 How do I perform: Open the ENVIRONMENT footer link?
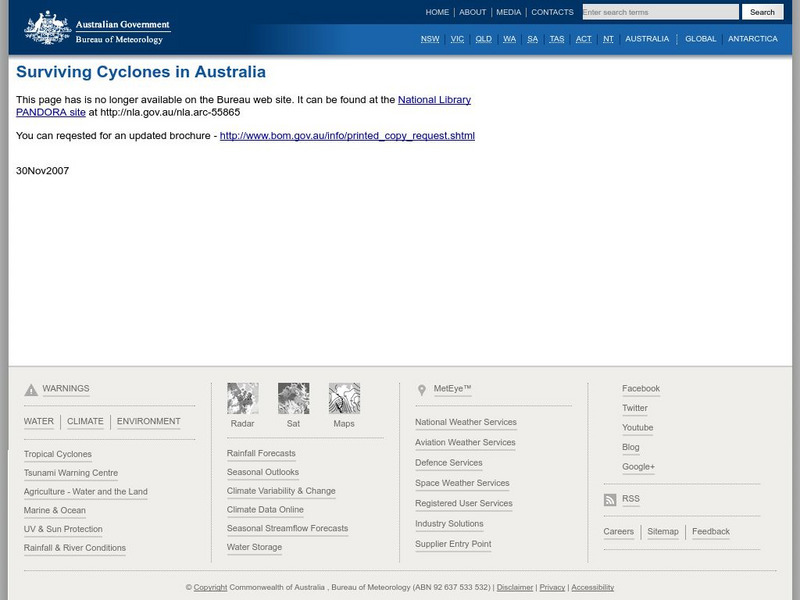pyautogui.click(x=148, y=421)
